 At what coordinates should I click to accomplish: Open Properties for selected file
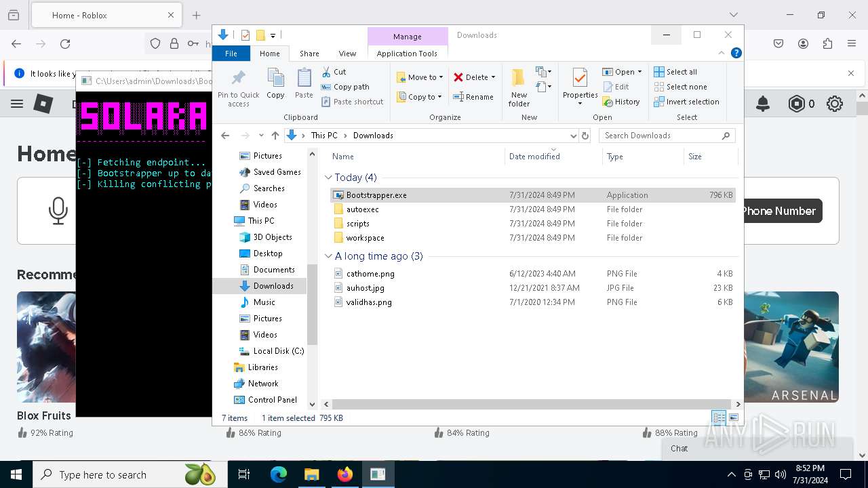[580, 87]
